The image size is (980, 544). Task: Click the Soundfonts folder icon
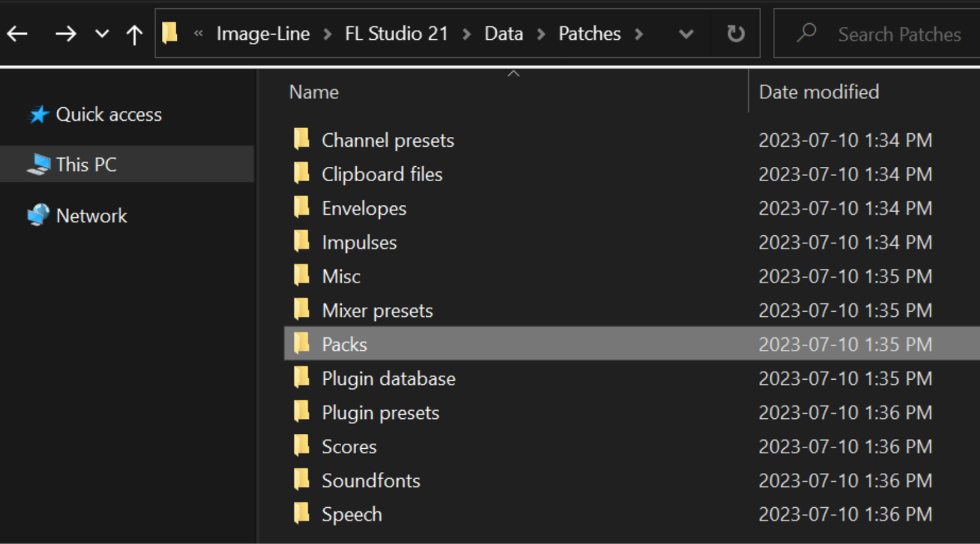tap(302, 479)
